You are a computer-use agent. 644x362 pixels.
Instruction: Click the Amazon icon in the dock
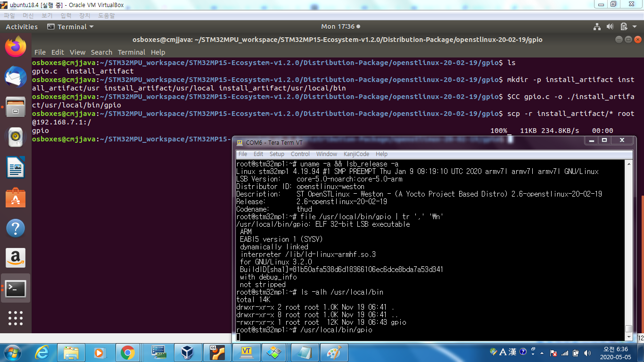click(16, 258)
